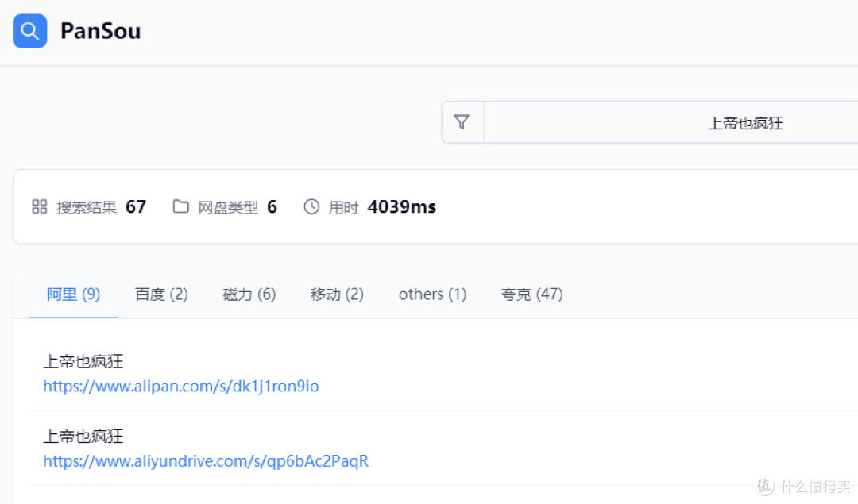
Task: Switch to the 磁力 (6) tab
Action: [249, 294]
